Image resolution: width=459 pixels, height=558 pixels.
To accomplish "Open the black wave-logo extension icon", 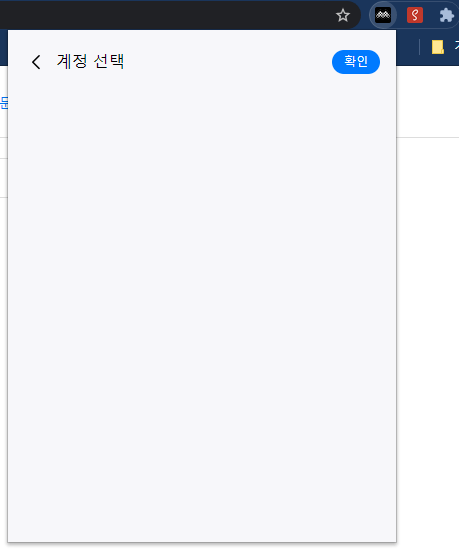I will pyautogui.click(x=383, y=15).
